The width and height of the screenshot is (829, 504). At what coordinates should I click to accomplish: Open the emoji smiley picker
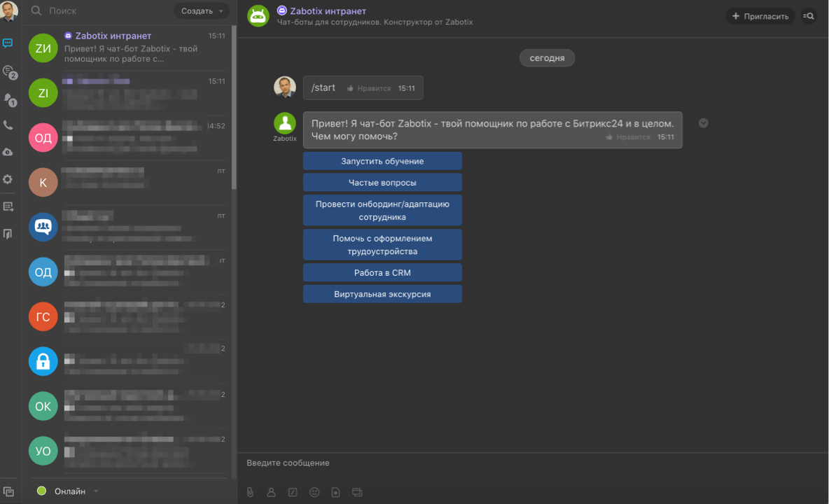[314, 492]
